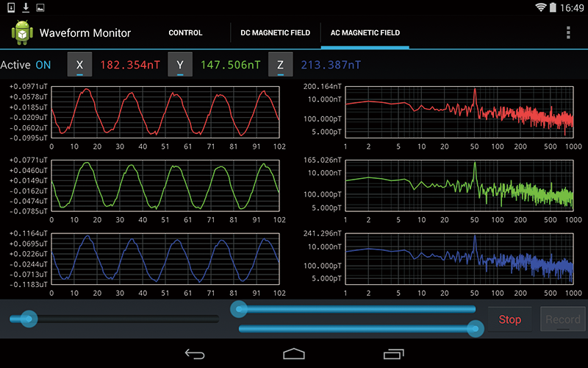Viewport: 588px width, 368px height.
Task: Tap the Y reading 147.506nT
Action: point(230,65)
